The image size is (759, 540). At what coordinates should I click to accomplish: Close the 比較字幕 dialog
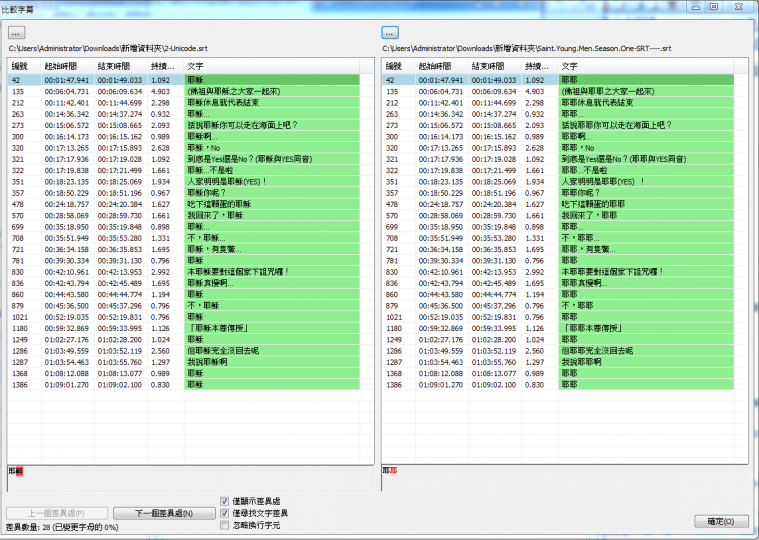(739, 7)
